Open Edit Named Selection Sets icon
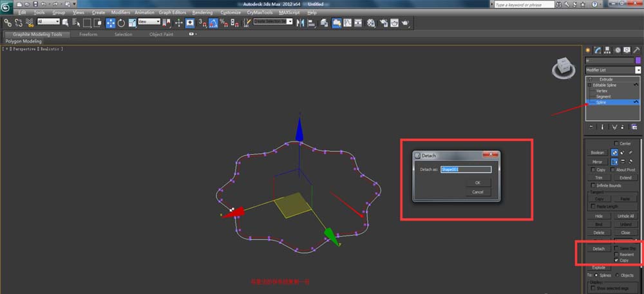 pyautogui.click(x=247, y=23)
